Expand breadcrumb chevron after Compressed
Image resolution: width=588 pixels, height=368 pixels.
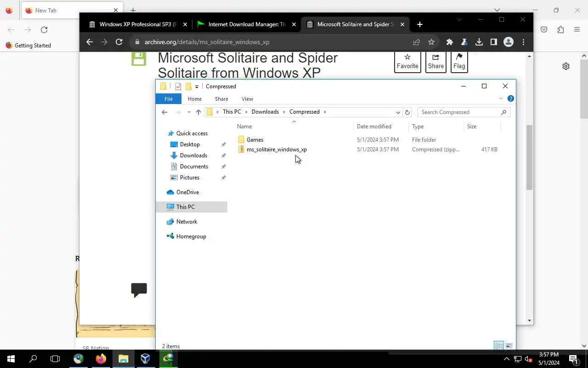point(325,112)
